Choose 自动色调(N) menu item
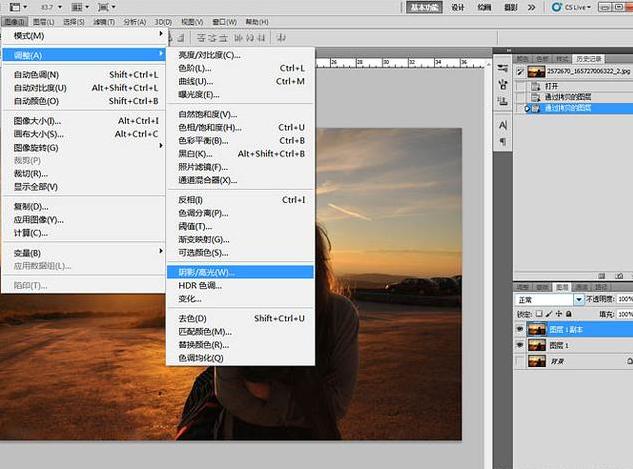Image resolution: width=633 pixels, height=469 pixels. 85,75
